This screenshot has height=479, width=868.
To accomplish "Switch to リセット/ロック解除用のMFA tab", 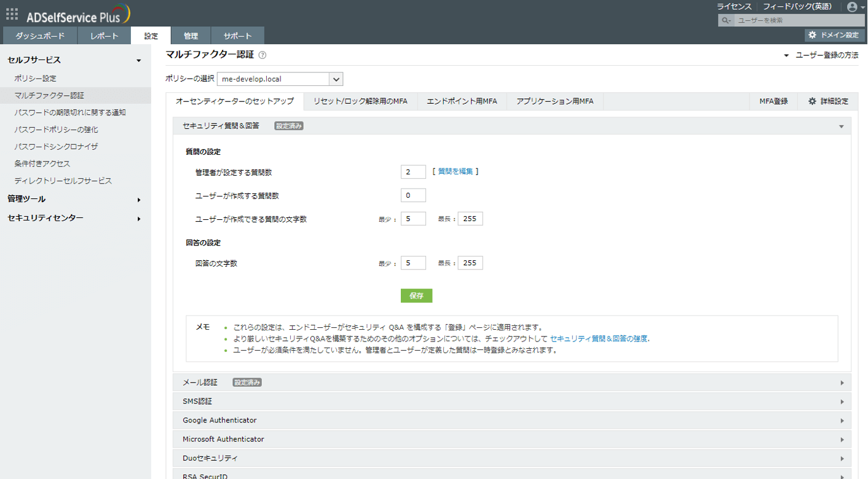I will (x=360, y=101).
